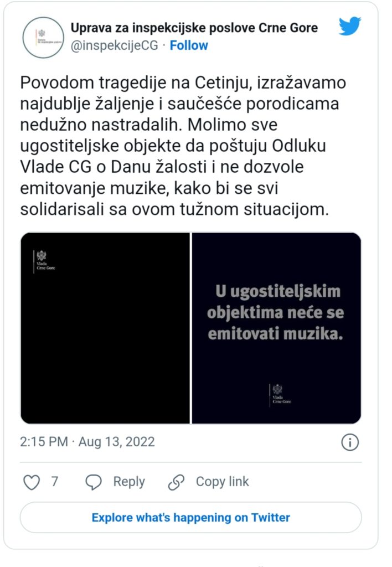Open the account name Uprava za inspekcijske poslove Crne Gore
392x567 pixels.
pyautogui.click(x=194, y=28)
